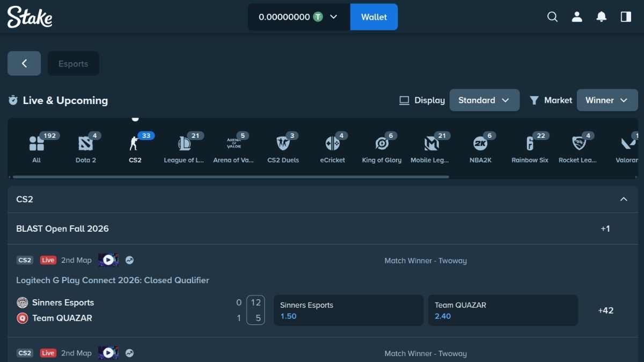The height and width of the screenshot is (362, 644).
Task: Select the CS2 Duels category
Action: click(x=283, y=148)
